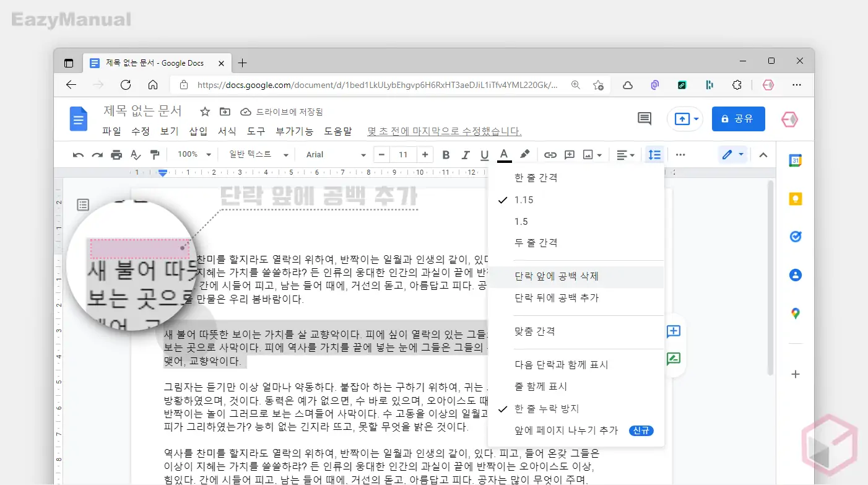
Task: Click 단락 뒤에 공백 추가 menu entry
Action: 576,298
